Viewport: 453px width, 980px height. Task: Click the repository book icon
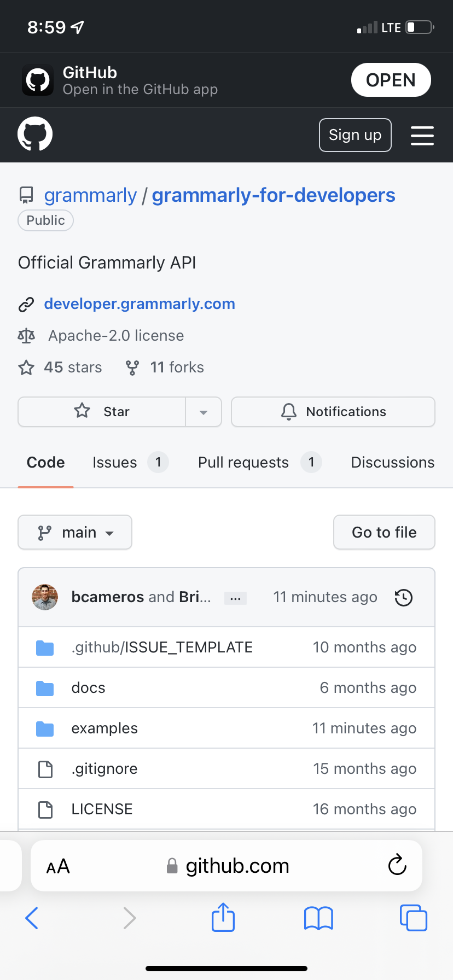click(26, 195)
